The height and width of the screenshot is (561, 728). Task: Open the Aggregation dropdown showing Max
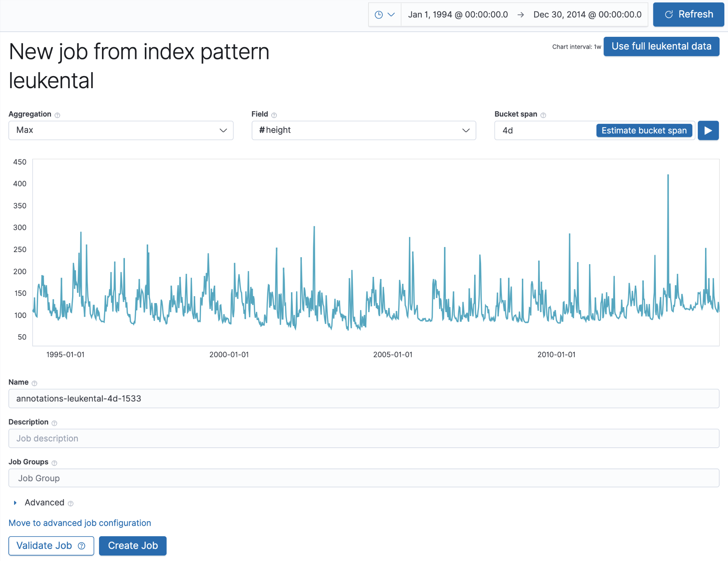click(121, 130)
